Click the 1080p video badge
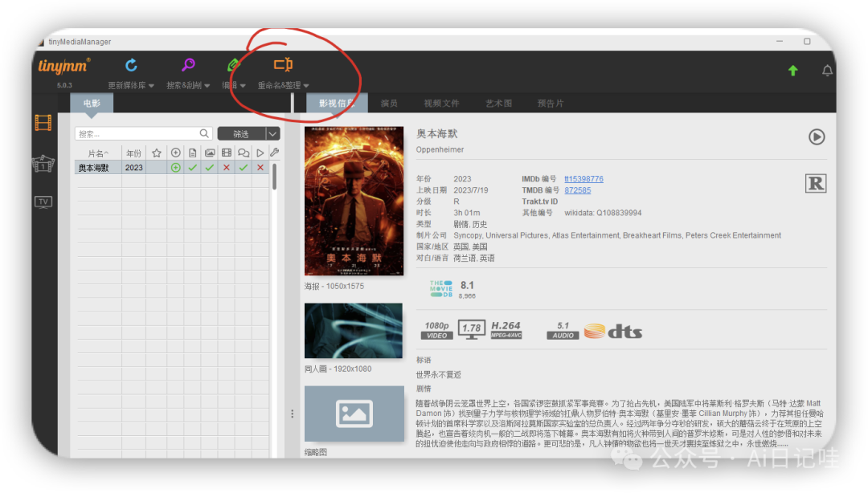The height and width of the screenshot is (493, 868). 436,330
